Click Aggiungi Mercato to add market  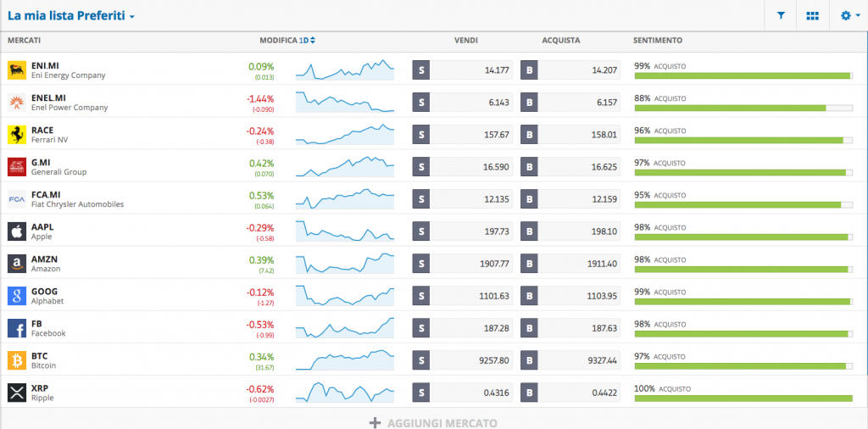433,423
